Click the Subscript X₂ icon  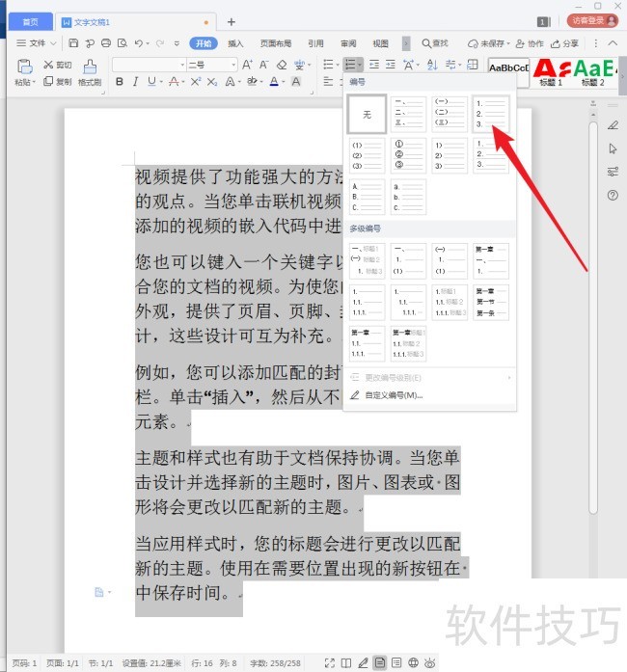[212, 81]
